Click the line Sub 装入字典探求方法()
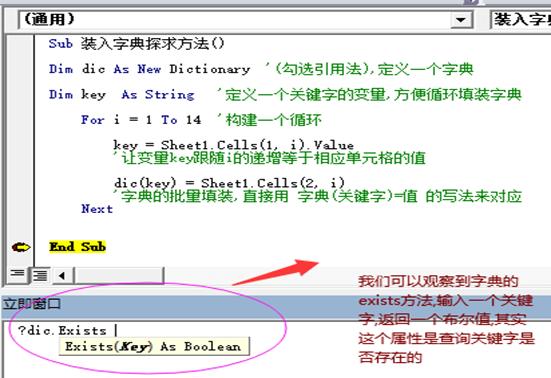Image resolution: width=551 pixels, height=378 pixels. coord(136,44)
